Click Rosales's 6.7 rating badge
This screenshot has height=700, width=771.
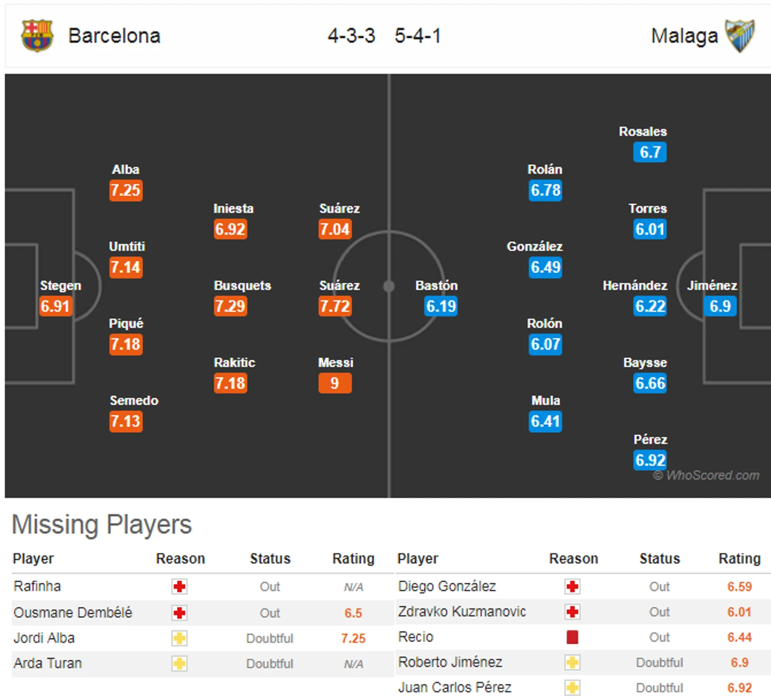click(650, 152)
